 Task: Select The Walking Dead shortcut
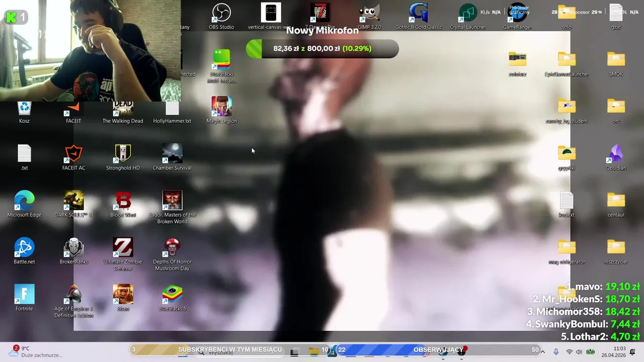coord(123,112)
